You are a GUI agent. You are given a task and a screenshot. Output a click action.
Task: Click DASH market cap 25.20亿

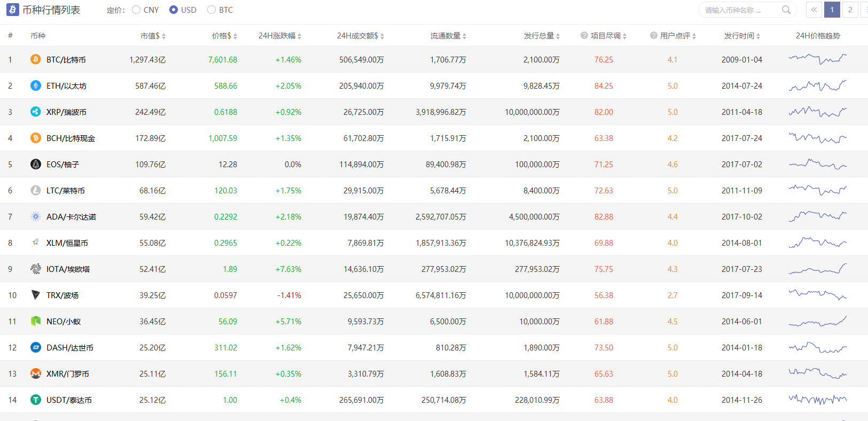pyautogui.click(x=152, y=348)
